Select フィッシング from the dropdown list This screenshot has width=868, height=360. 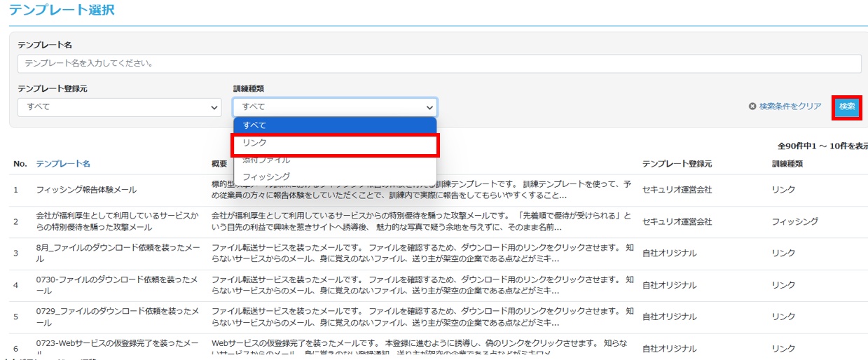point(335,176)
